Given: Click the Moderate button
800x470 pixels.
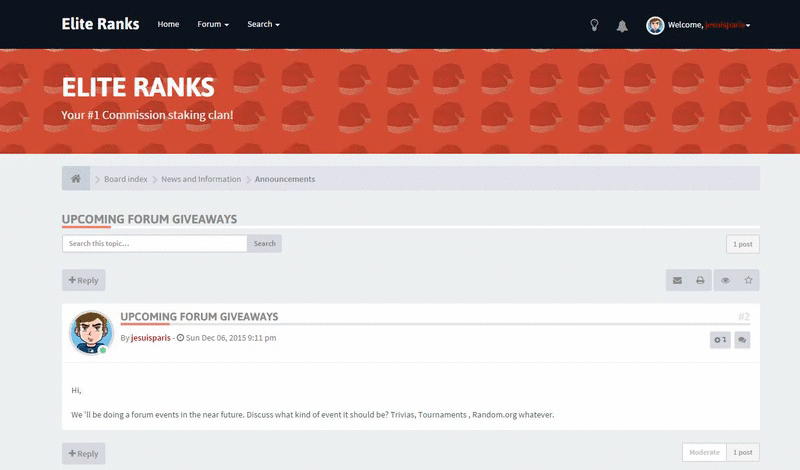Looking at the screenshot, I should coord(704,452).
